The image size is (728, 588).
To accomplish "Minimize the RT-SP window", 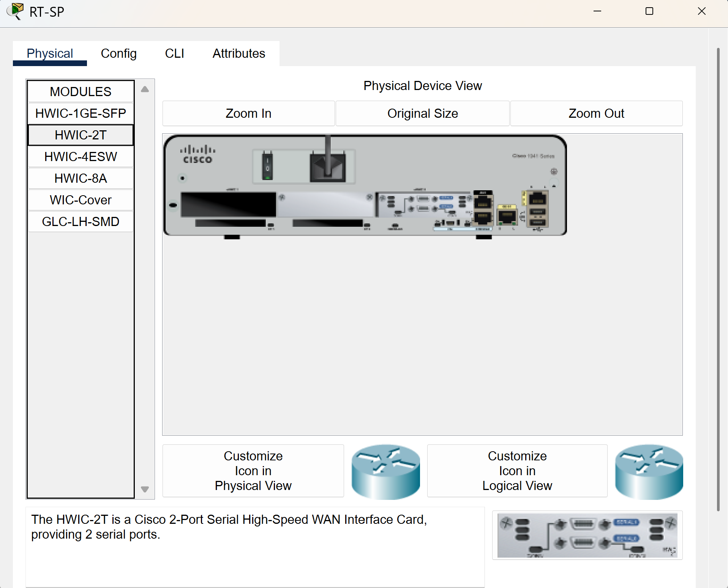I will pos(597,11).
